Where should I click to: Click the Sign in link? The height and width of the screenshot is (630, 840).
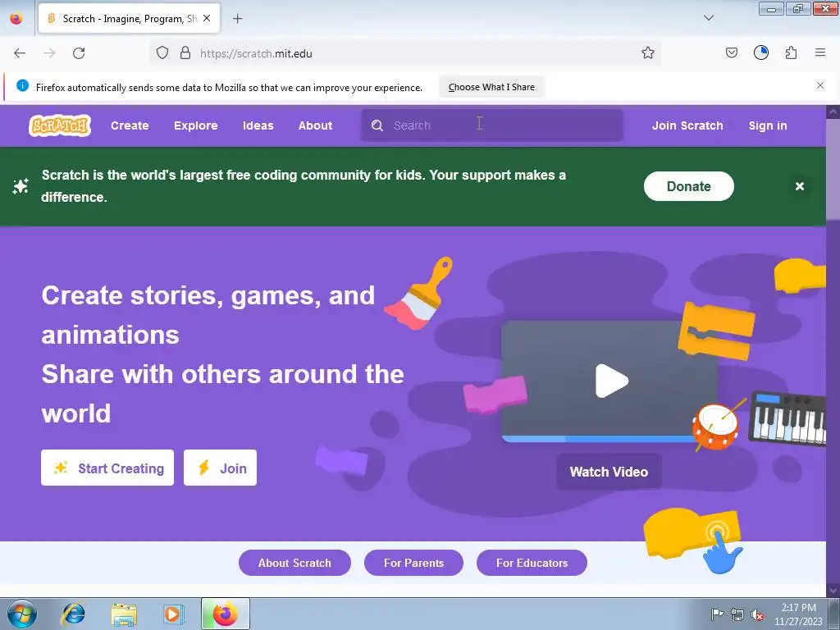[768, 126]
